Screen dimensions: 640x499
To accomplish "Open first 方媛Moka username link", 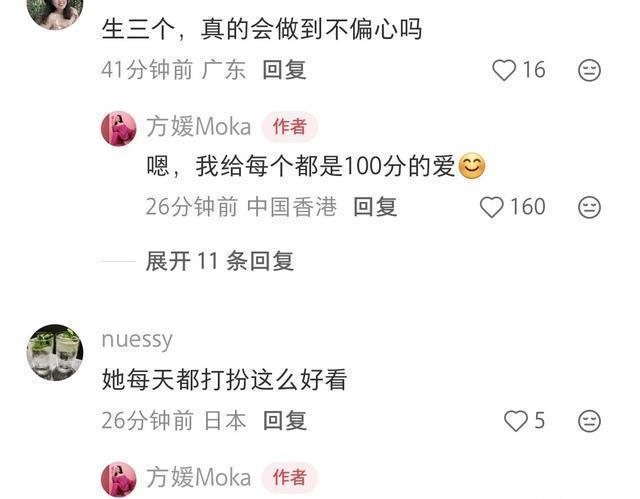I will 198,126.
